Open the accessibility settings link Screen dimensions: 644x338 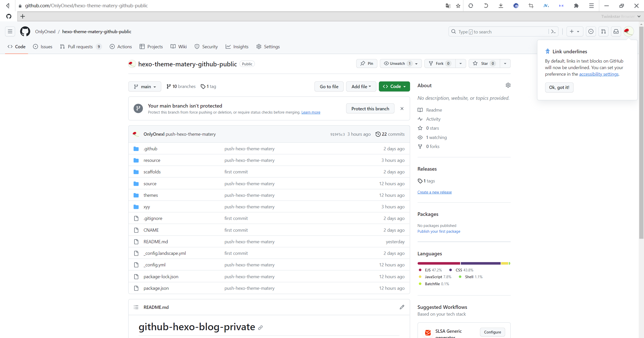599,74
